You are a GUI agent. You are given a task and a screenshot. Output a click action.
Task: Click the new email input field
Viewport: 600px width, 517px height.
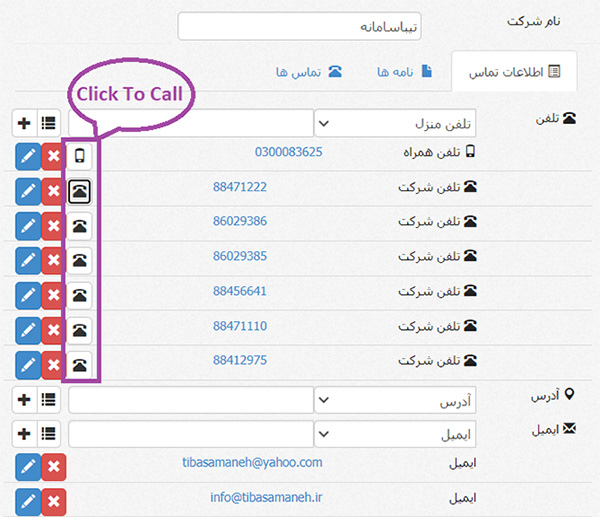(x=191, y=434)
